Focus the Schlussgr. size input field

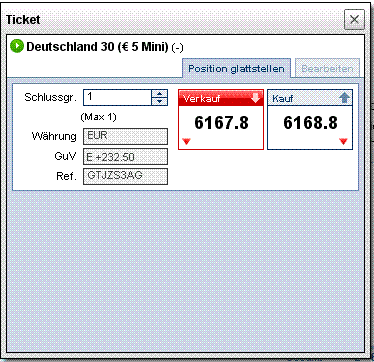pyautogui.click(x=117, y=97)
